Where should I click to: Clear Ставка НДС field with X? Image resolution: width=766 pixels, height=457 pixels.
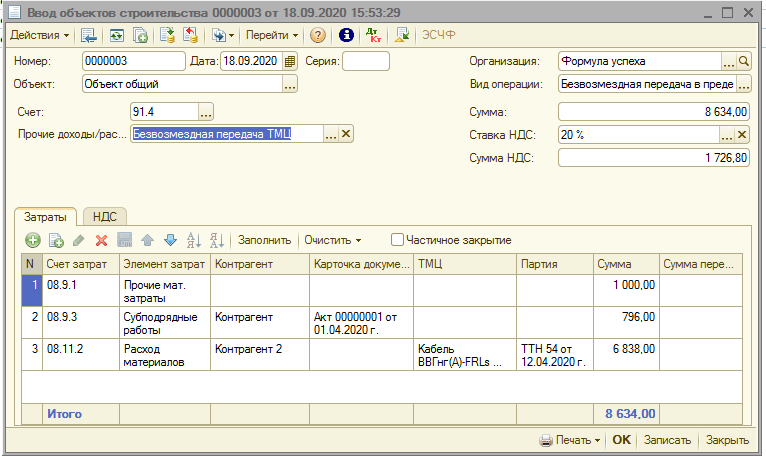[x=743, y=135]
